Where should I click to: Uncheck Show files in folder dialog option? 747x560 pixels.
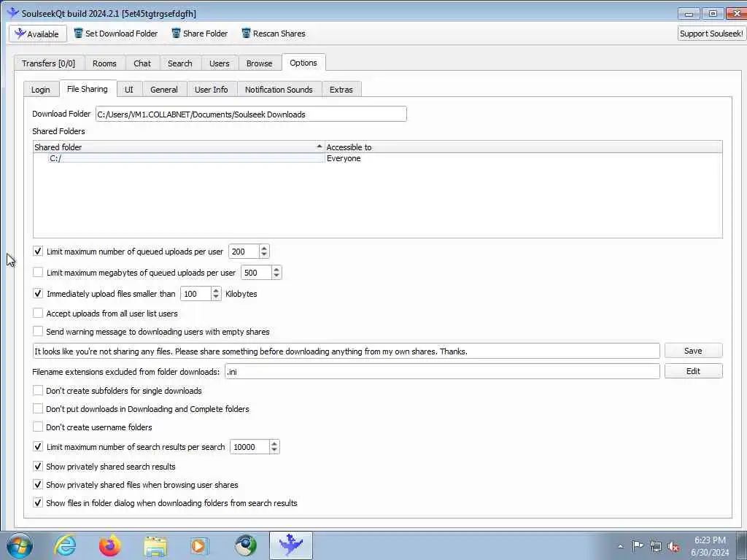coord(38,502)
